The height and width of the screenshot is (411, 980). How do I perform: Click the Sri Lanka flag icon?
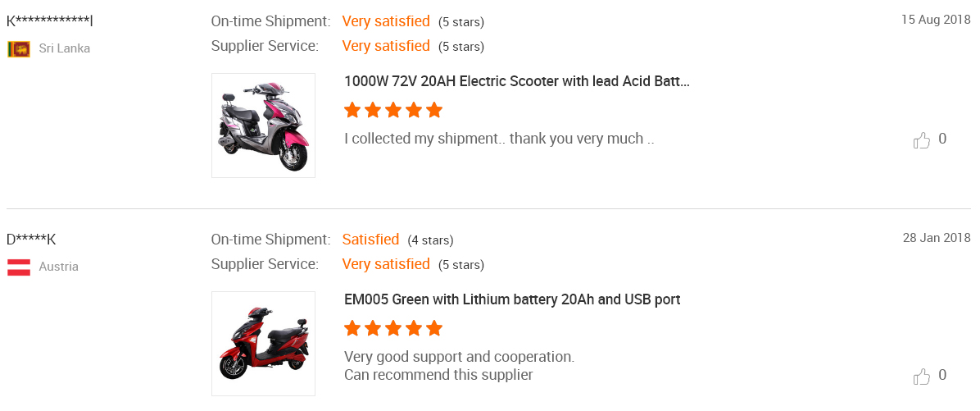click(19, 48)
